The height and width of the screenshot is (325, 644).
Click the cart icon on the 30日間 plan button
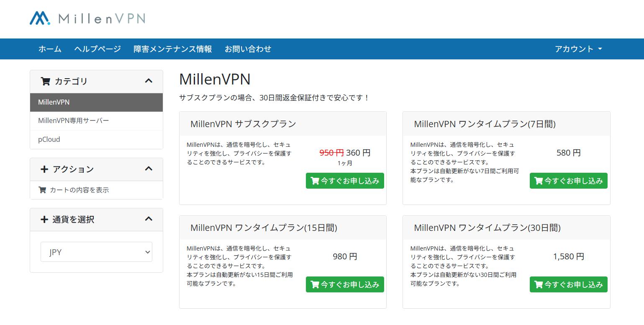click(x=539, y=284)
